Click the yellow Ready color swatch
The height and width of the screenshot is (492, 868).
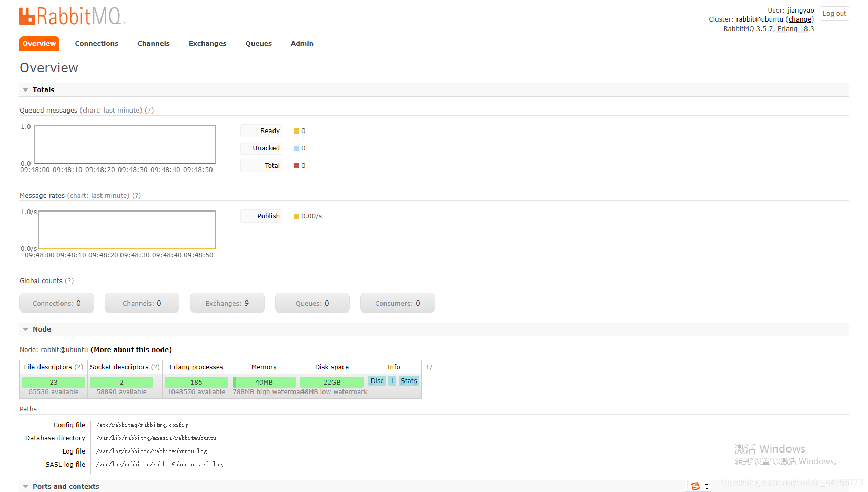click(296, 131)
